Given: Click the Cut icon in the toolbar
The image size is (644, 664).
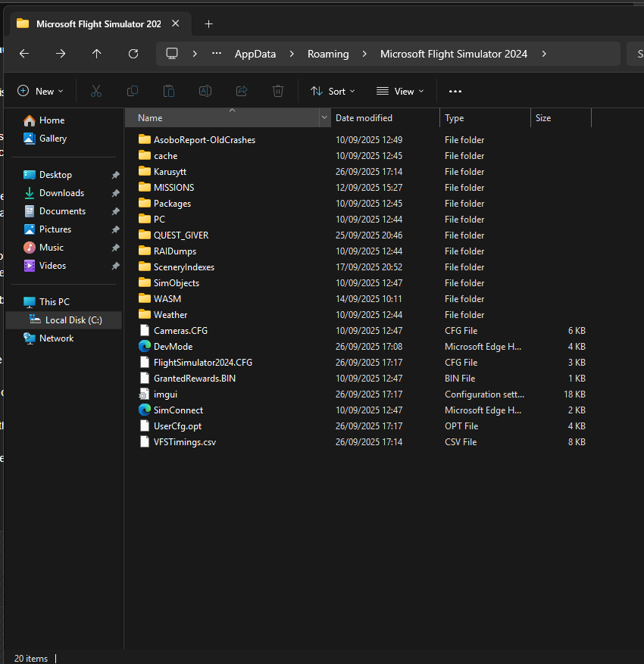Looking at the screenshot, I should tap(96, 91).
